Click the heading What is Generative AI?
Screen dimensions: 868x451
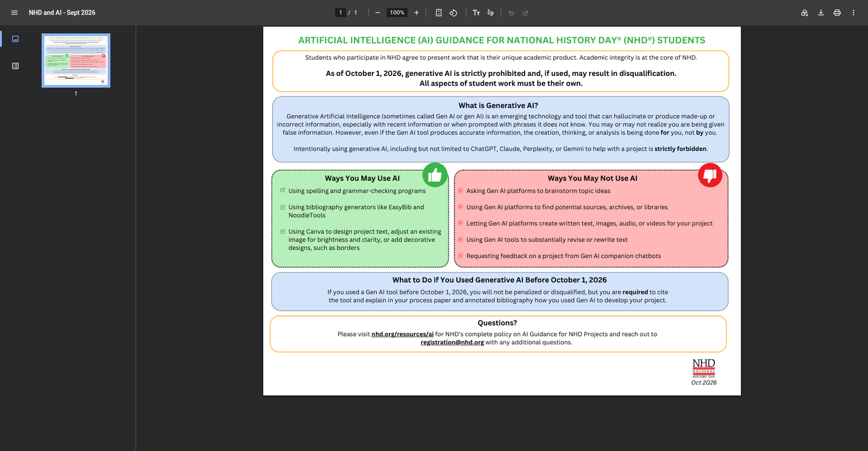498,106
